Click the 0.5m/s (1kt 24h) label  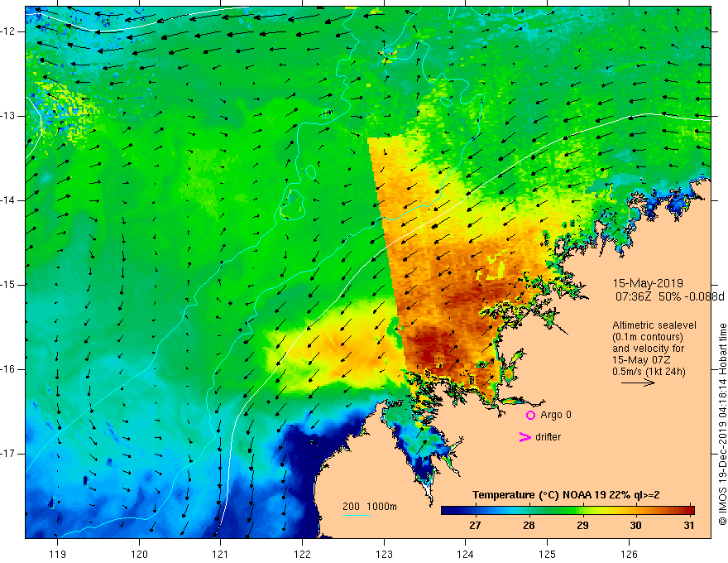(649, 372)
